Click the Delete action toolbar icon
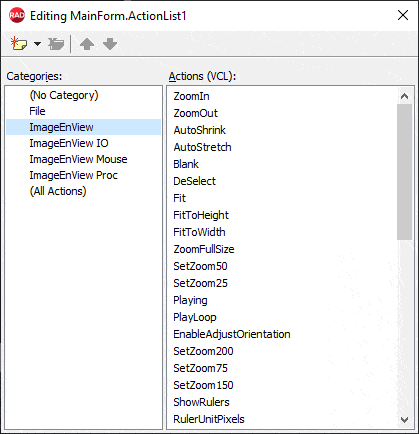The width and height of the screenshot is (419, 434). pos(56,44)
